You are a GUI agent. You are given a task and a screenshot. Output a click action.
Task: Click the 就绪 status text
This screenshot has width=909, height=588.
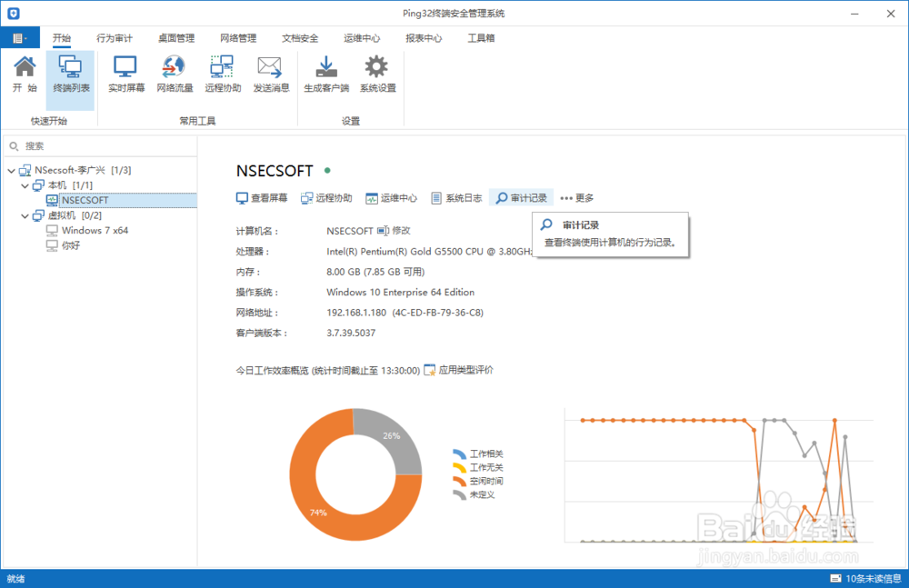(x=15, y=579)
